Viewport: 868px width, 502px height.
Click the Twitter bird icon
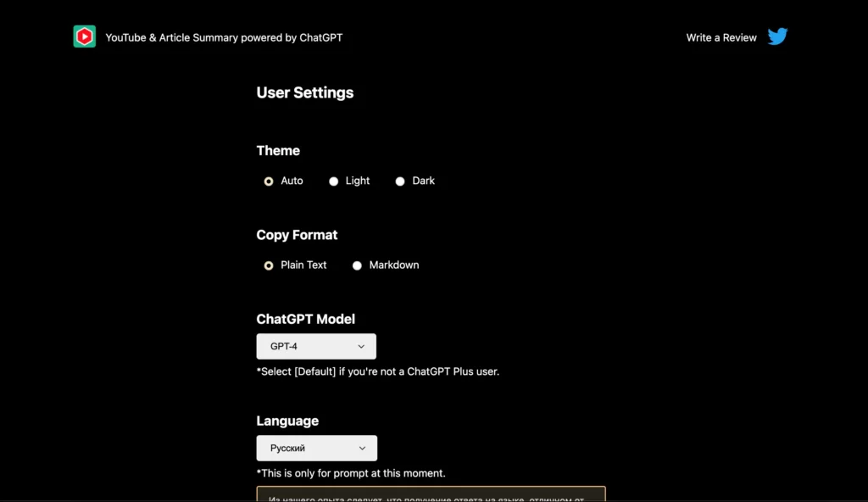tap(777, 36)
